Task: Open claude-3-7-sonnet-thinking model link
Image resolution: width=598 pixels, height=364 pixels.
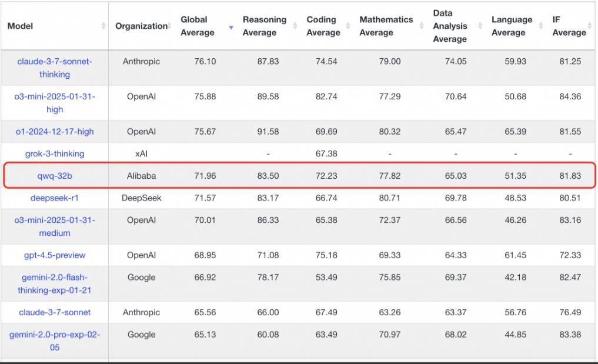Action: [x=55, y=68]
